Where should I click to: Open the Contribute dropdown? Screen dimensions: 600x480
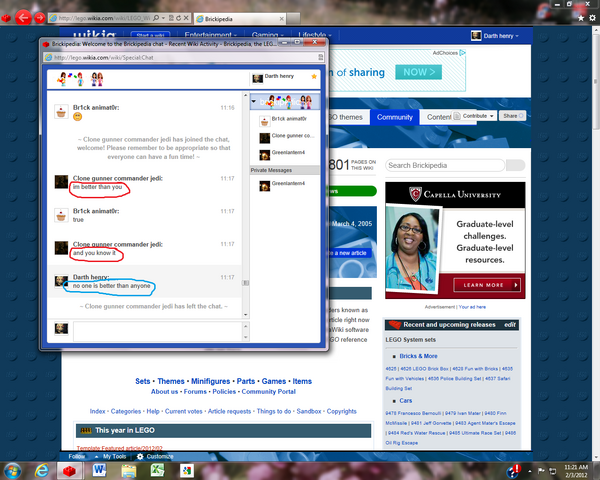coord(474,116)
